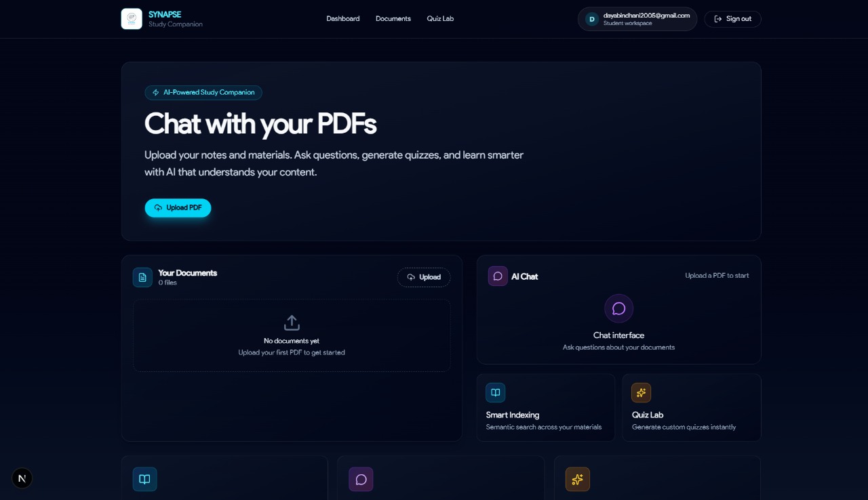Open Quiz Lab from the top navigation
Screen dimensions: 868x500
coord(440,19)
